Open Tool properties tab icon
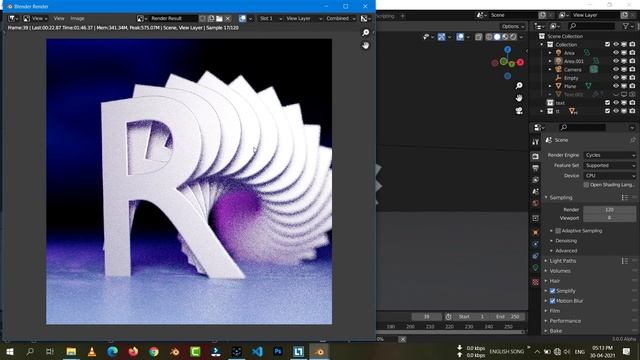The height and width of the screenshot is (360, 640). click(x=535, y=142)
